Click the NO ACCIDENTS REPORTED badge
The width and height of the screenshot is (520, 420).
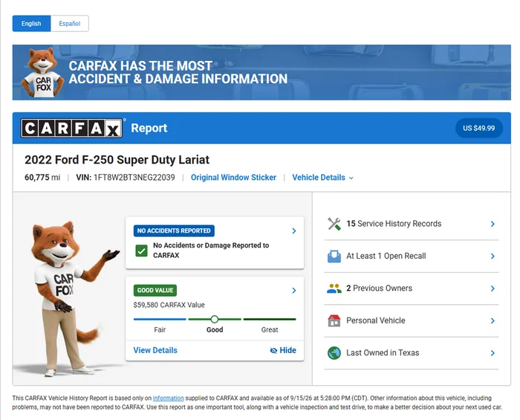[174, 230]
